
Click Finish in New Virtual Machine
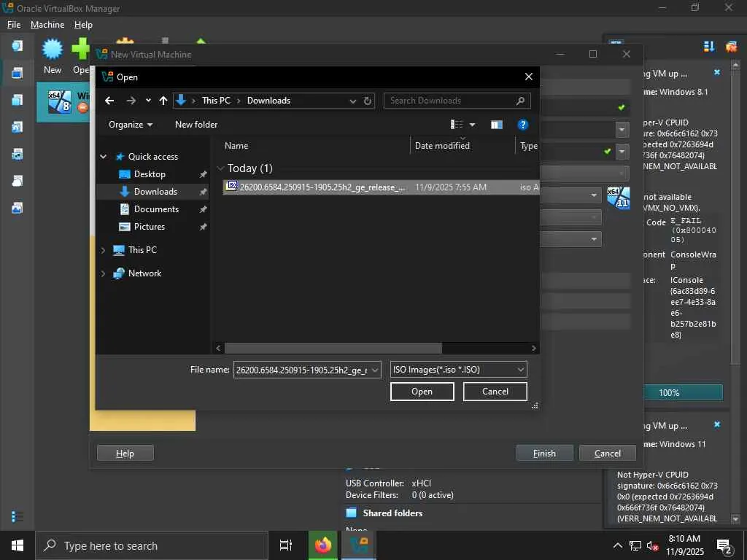coord(544,454)
